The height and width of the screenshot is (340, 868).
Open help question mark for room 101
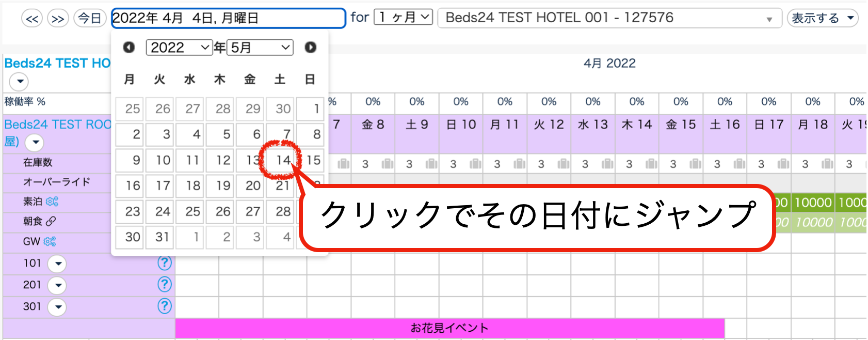point(164,263)
